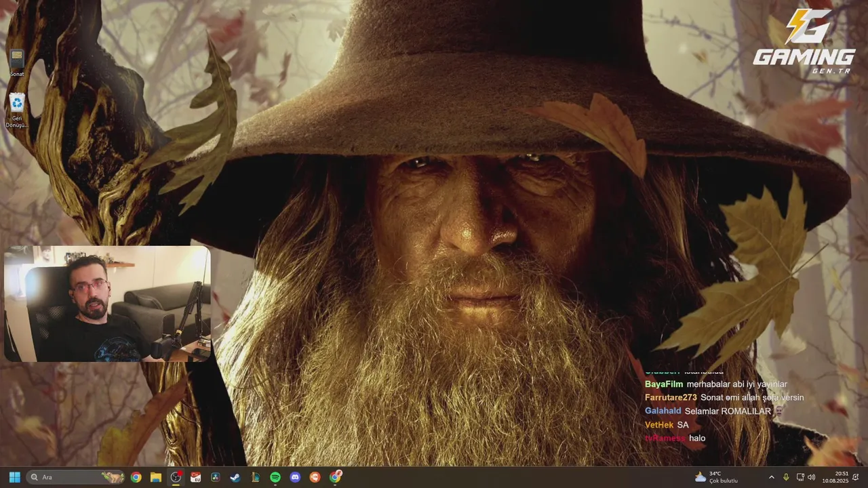Open the orange round taskbar app icon
The width and height of the screenshot is (868, 488).
315,477
